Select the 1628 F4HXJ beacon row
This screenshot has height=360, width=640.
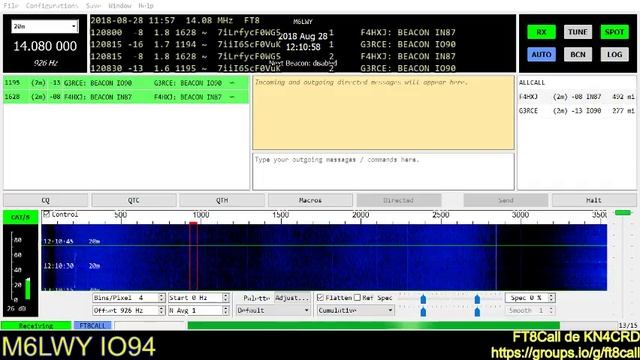pos(126,97)
